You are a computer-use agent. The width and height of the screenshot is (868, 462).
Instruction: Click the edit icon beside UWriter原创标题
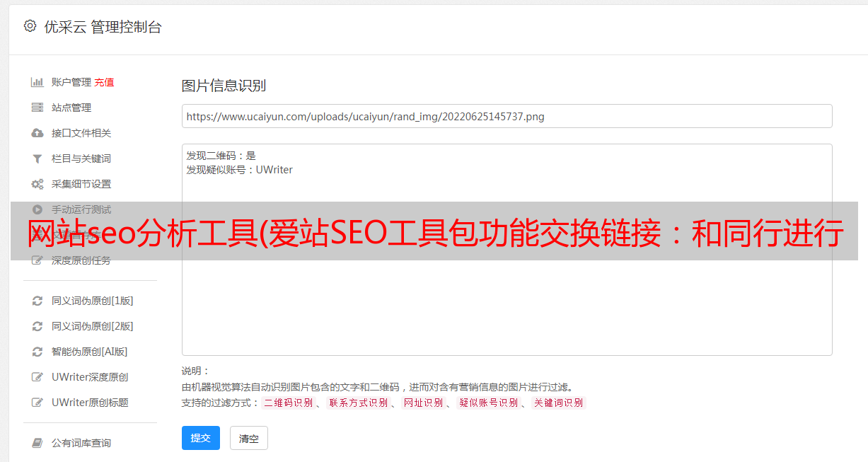pyautogui.click(x=37, y=403)
